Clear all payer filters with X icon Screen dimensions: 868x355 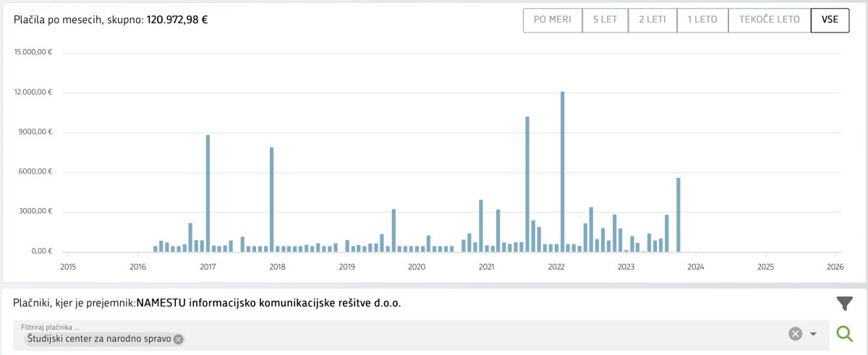(x=795, y=333)
